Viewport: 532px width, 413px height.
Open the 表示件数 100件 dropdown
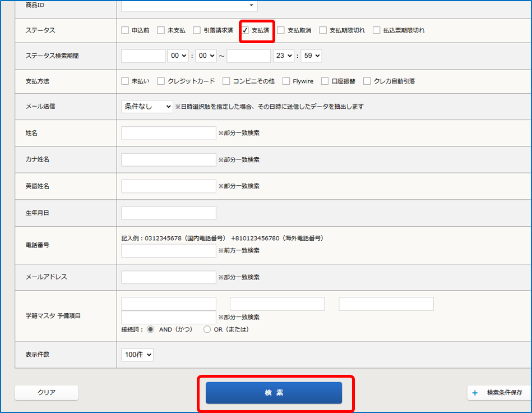pos(137,355)
